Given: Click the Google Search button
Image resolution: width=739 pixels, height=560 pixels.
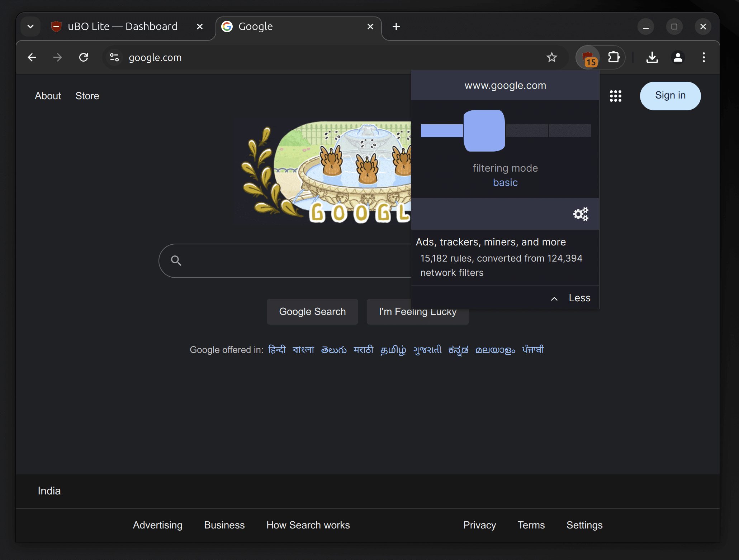Looking at the screenshot, I should (313, 311).
